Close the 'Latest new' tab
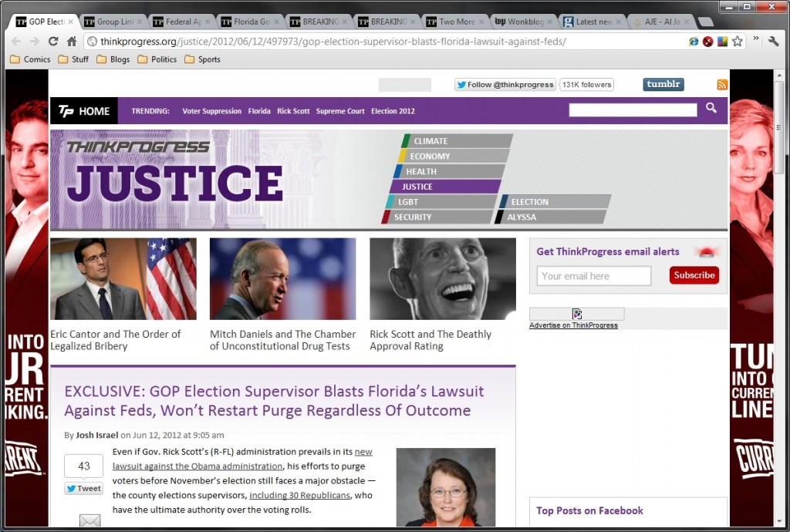Screen dimensions: 790x532 (618, 22)
